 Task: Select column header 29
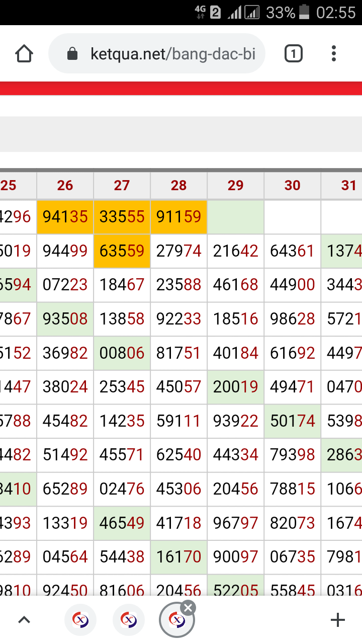[235, 186]
